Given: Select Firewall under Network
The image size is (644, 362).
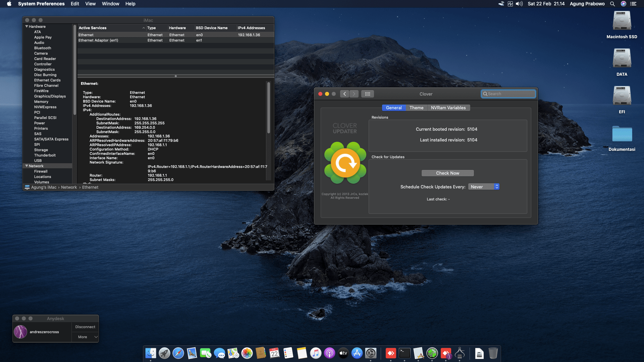Looking at the screenshot, I should coord(41,171).
